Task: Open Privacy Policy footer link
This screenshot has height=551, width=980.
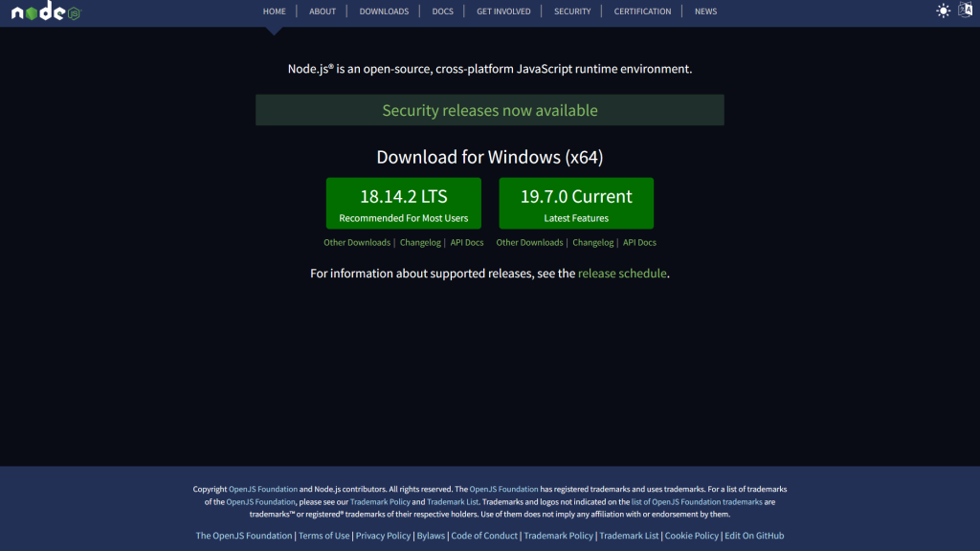Action: click(x=383, y=536)
